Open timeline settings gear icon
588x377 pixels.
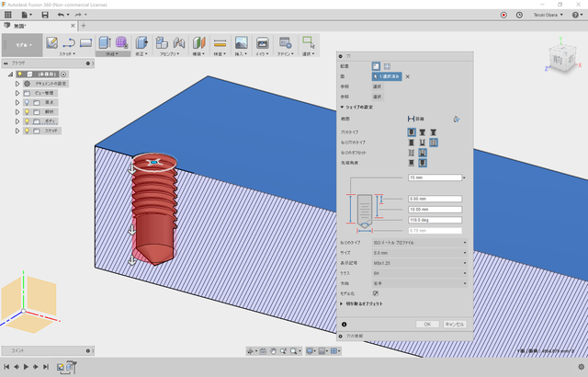(x=582, y=367)
